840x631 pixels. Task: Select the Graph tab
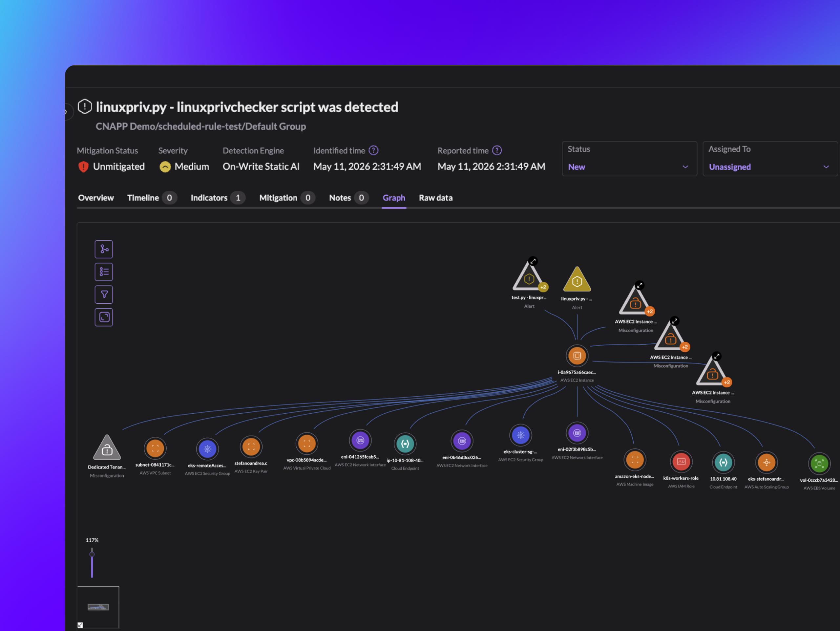click(394, 198)
